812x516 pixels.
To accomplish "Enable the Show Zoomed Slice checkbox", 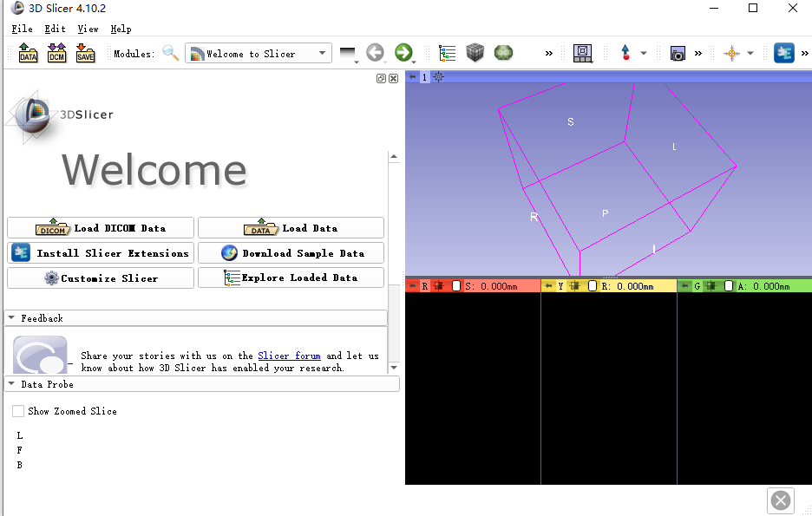I will pos(18,410).
